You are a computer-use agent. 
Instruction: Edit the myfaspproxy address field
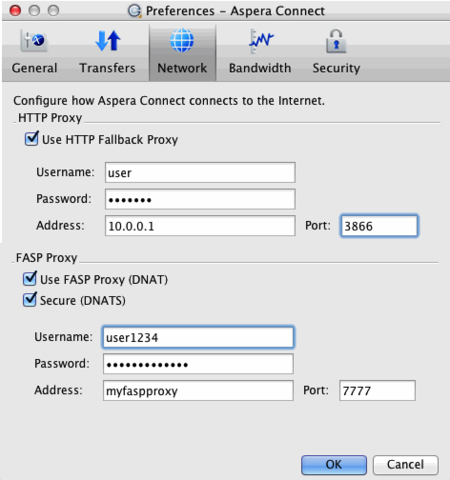point(198,391)
